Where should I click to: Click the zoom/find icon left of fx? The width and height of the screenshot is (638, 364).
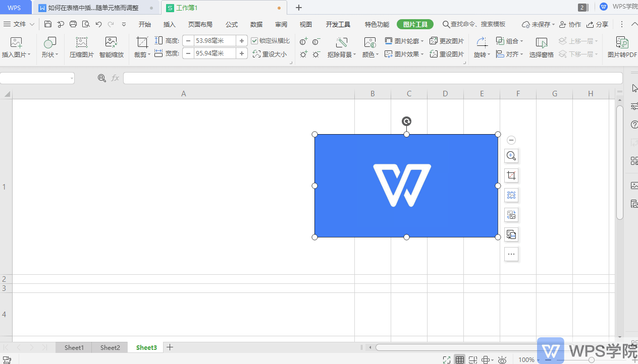[101, 78]
